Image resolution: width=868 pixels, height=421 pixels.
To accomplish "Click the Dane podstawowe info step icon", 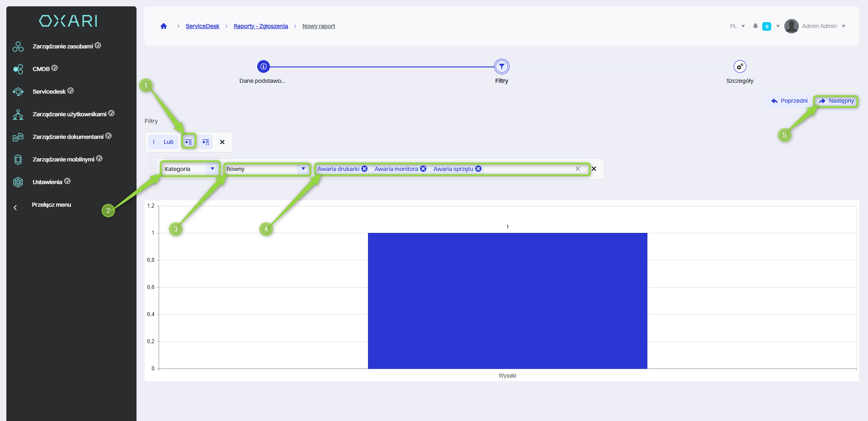I will tap(263, 66).
